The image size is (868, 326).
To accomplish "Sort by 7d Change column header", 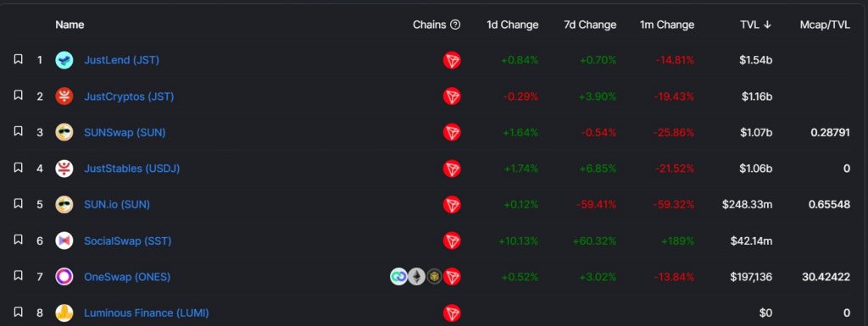I will pyautogui.click(x=590, y=25).
